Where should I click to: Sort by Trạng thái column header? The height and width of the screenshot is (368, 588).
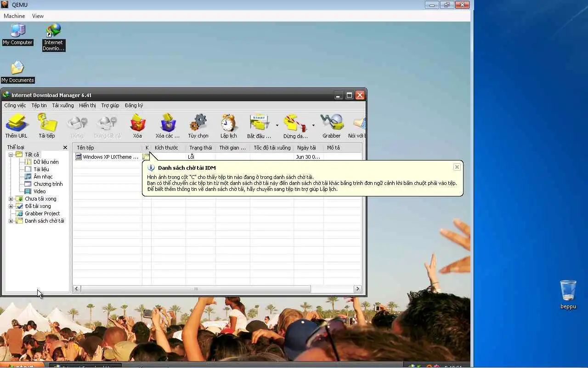click(201, 148)
